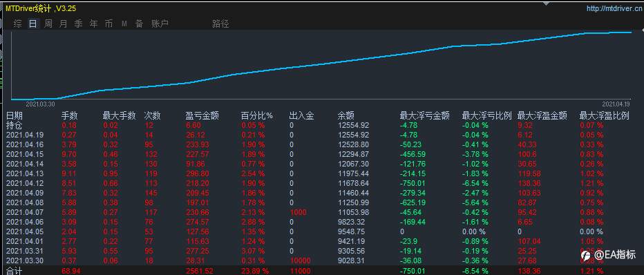Screen dimensions: 644x275
Task: Click profit amount 296.80
Action: pyautogui.click(x=198, y=173)
